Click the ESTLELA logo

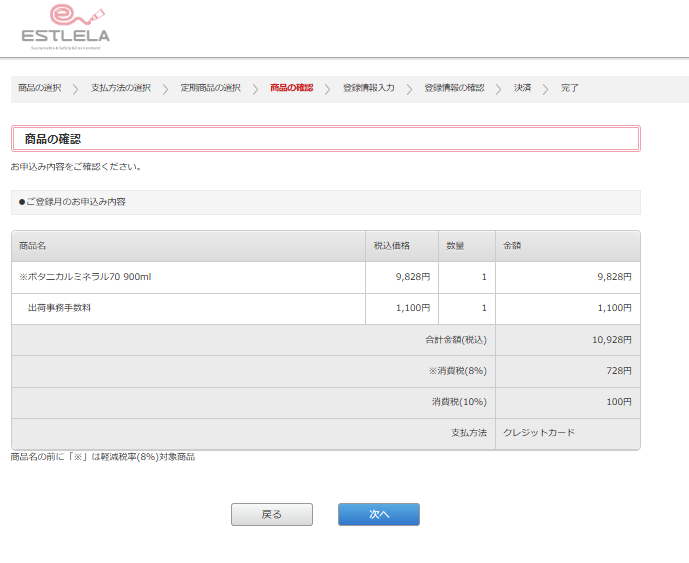65,27
